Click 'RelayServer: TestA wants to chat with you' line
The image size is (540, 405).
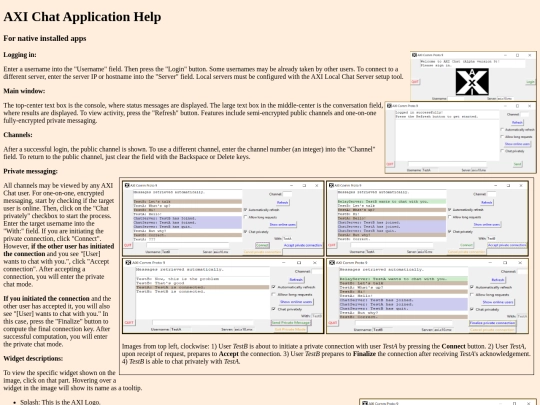tap(403, 279)
